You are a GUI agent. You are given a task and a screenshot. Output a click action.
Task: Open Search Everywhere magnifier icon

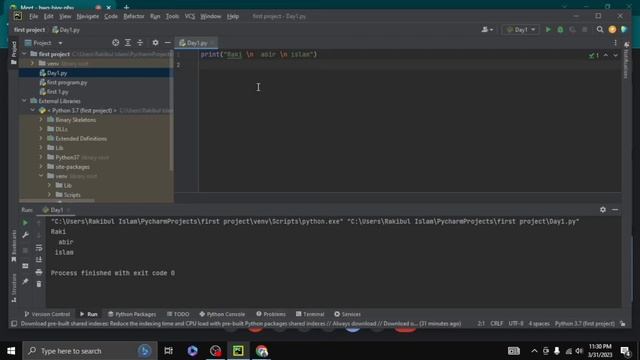click(x=600, y=29)
